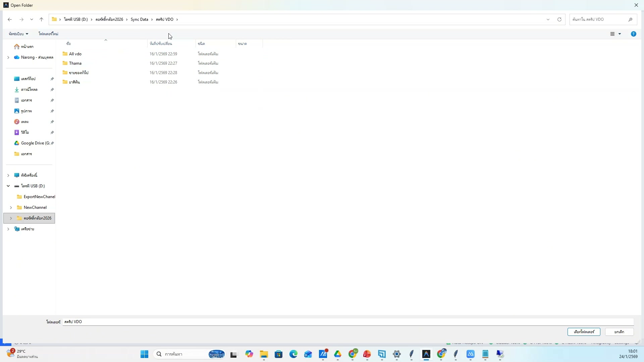Confirm with the เลือกโฟลเดอร์ button
644x362 pixels.
click(x=583, y=331)
